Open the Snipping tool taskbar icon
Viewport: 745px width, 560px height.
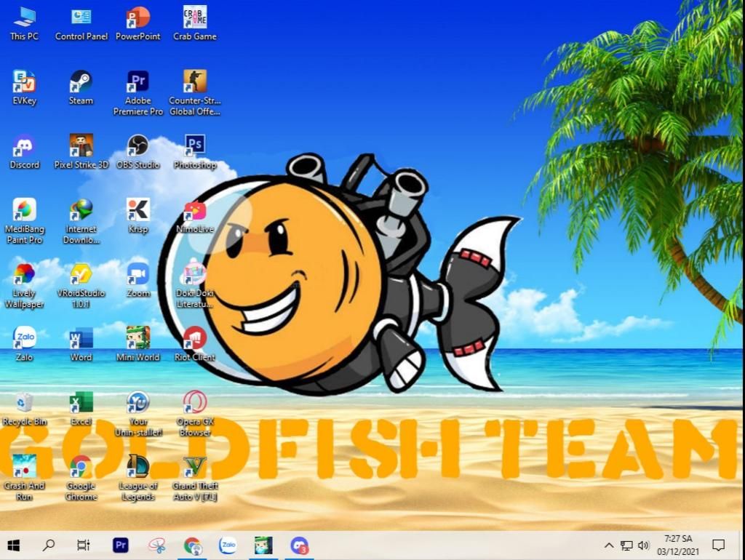click(x=157, y=545)
